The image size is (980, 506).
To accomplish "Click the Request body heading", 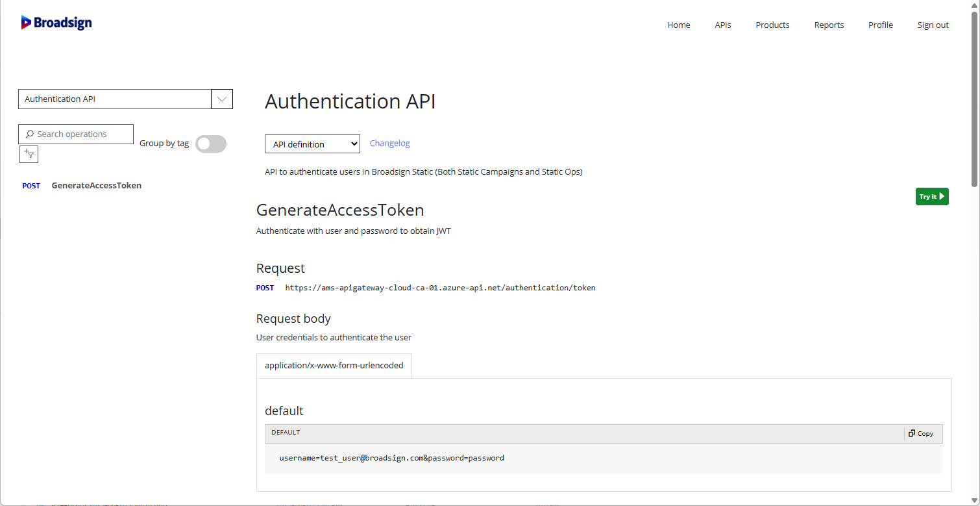I will click(x=293, y=319).
